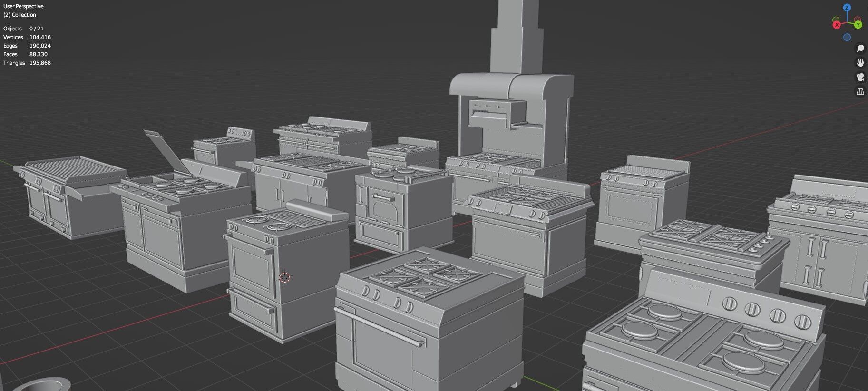Click the "Edges 190,024" statistic
Viewport: 868px width, 391px height.
pos(27,46)
